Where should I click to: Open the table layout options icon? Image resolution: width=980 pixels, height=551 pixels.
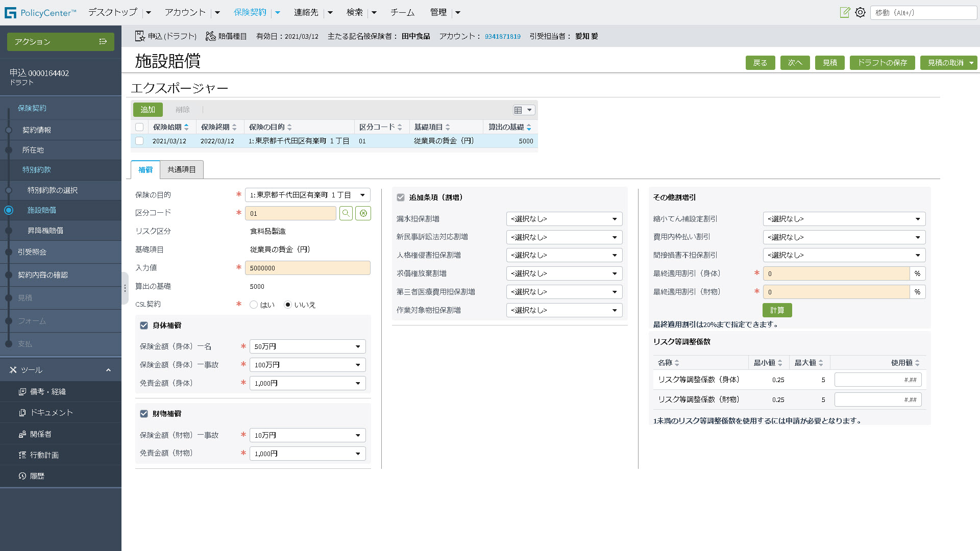coord(523,110)
